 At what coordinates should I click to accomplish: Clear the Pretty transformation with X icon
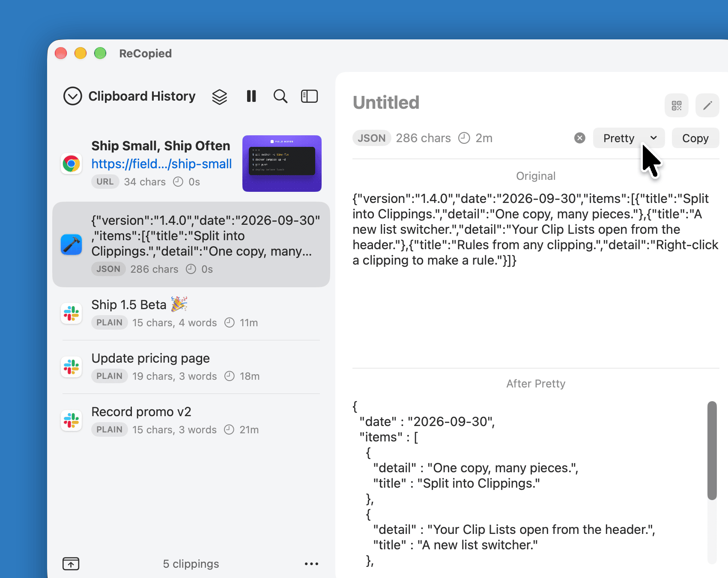[x=580, y=138]
